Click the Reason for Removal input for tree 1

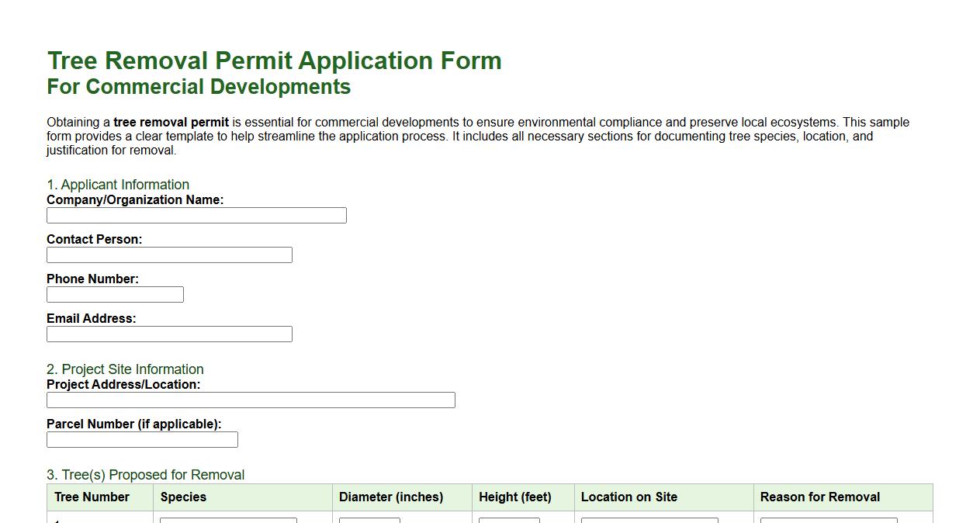click(x=827, y=520)
